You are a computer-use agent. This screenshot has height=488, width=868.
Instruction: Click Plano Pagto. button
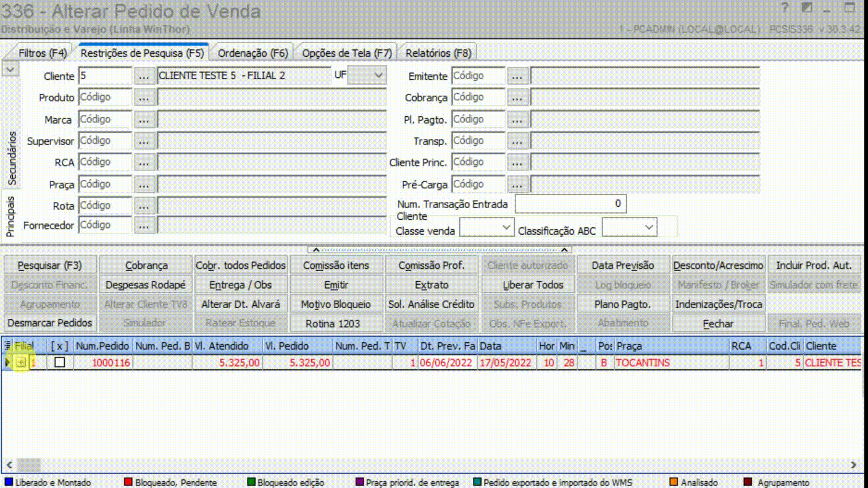coord(622,304)
